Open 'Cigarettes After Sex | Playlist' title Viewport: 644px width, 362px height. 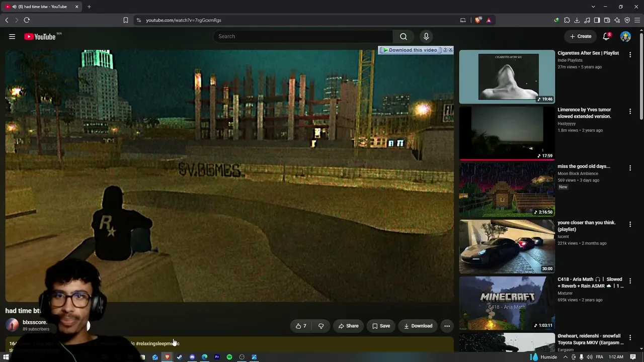click(588, 53)
